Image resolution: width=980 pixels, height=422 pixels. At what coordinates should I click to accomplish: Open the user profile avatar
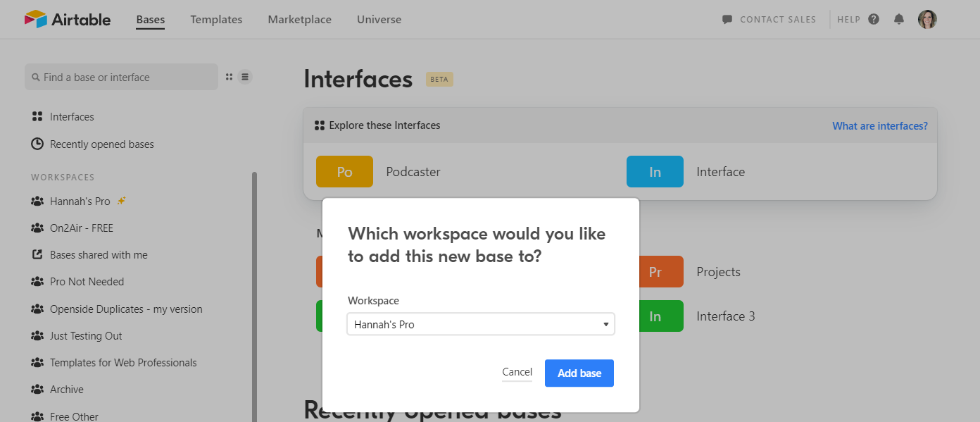[927, 19]
